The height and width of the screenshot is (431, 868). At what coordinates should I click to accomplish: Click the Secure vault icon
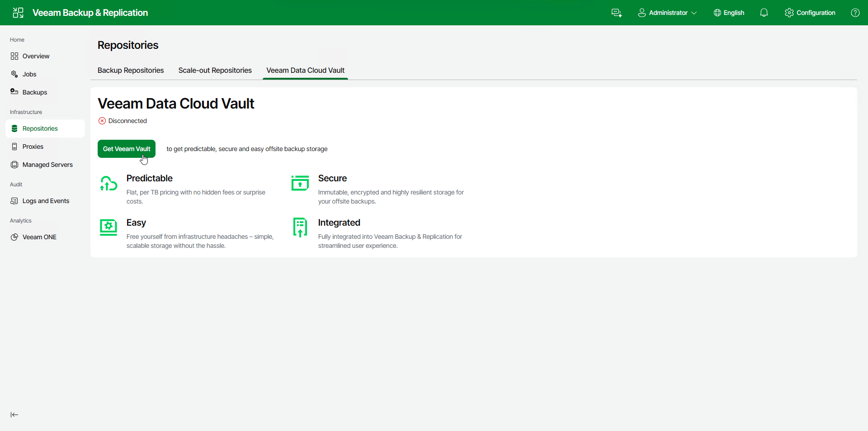pos(300,183)
